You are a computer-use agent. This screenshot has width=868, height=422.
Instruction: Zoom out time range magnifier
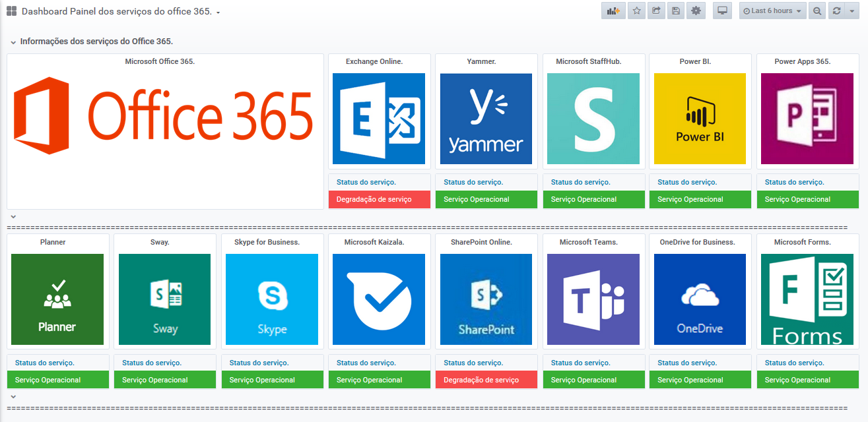pos(817,11)
